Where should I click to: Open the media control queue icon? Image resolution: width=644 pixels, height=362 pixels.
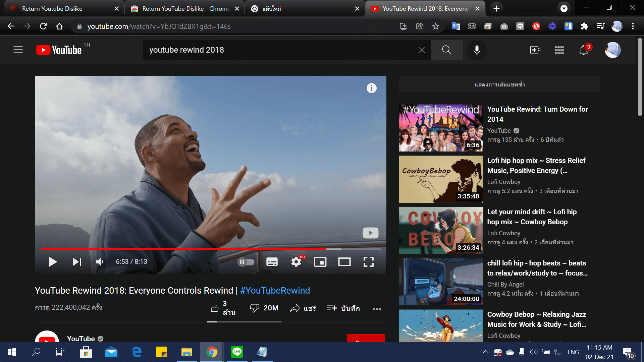pos(600,26)
